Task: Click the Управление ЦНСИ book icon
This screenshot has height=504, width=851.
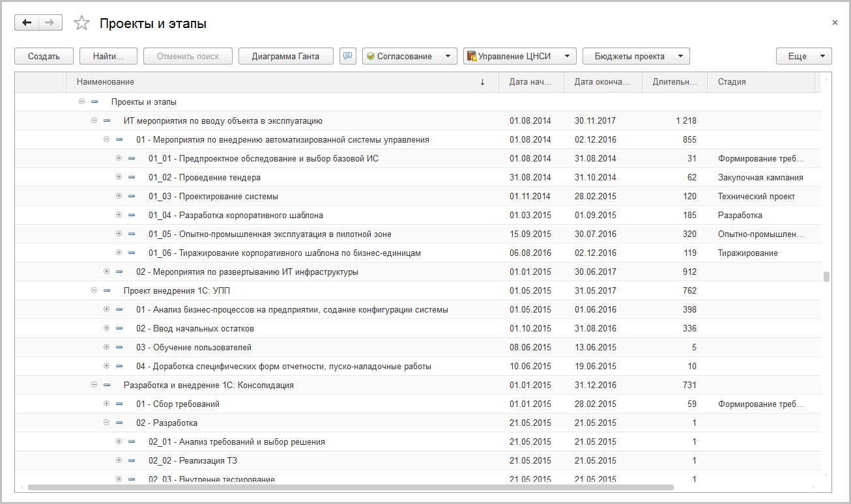Action: pos(472,56)
